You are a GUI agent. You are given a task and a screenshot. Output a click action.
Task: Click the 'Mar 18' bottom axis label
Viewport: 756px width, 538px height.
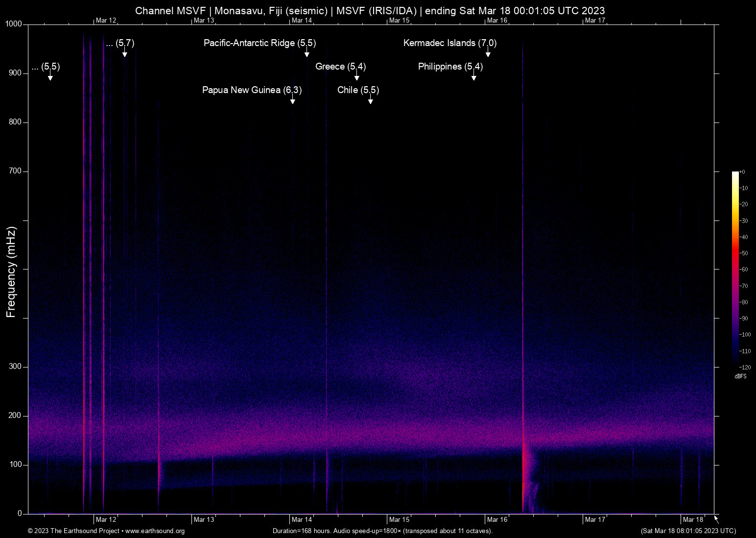click(x=693, y=520)
